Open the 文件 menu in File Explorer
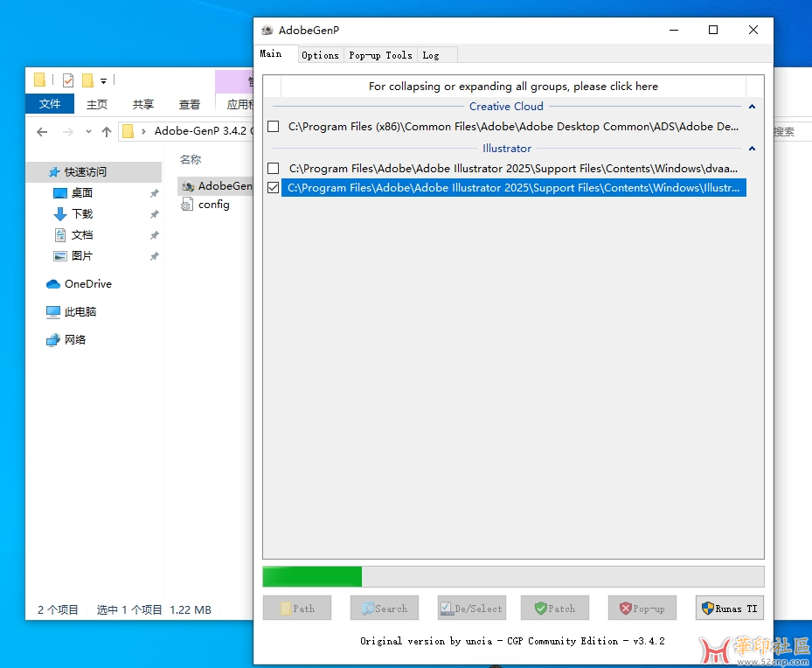Screen dimensions: 812x668 pyautogui.click(x=50, y=104)
